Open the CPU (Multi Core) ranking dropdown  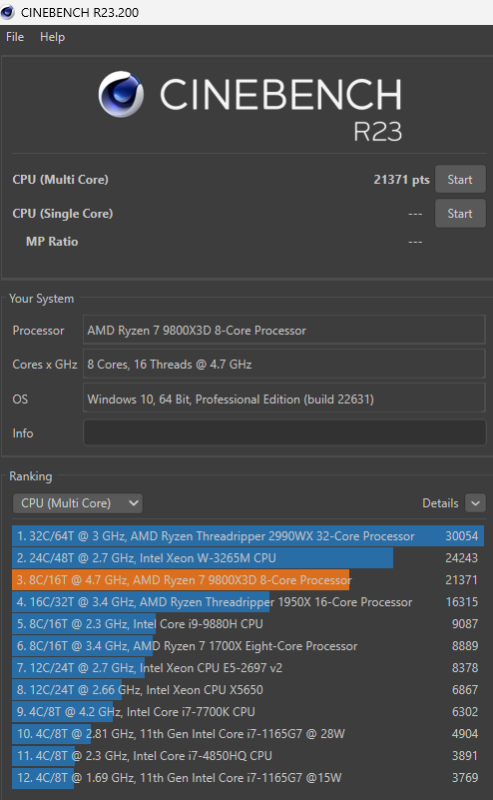[x=78, y=503]
